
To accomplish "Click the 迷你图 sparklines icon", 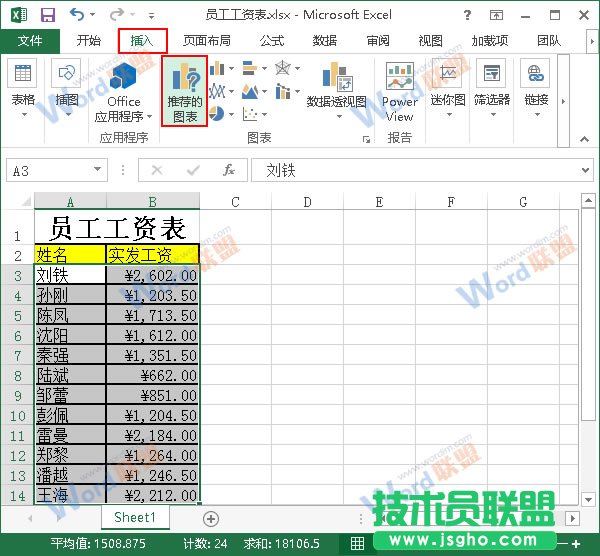I will 448,73.
